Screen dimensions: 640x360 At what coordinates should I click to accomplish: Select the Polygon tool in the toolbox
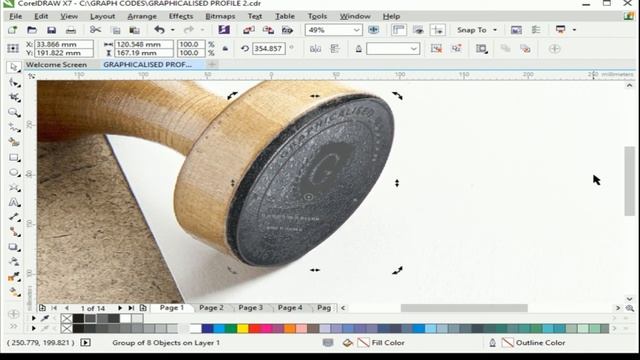coord(14,188)
